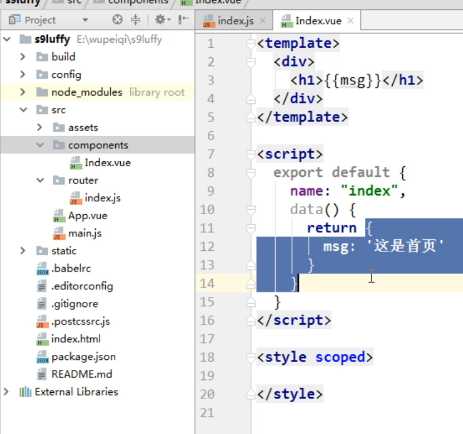Click the README.md file icon
Image resolution: width=463 pixels, height=434 pixels.
point(42,374)
